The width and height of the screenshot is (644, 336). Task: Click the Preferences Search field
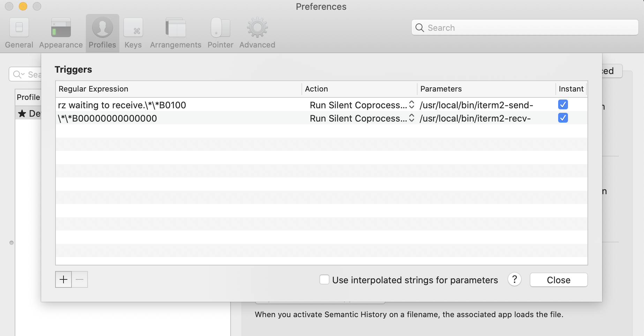525,28
